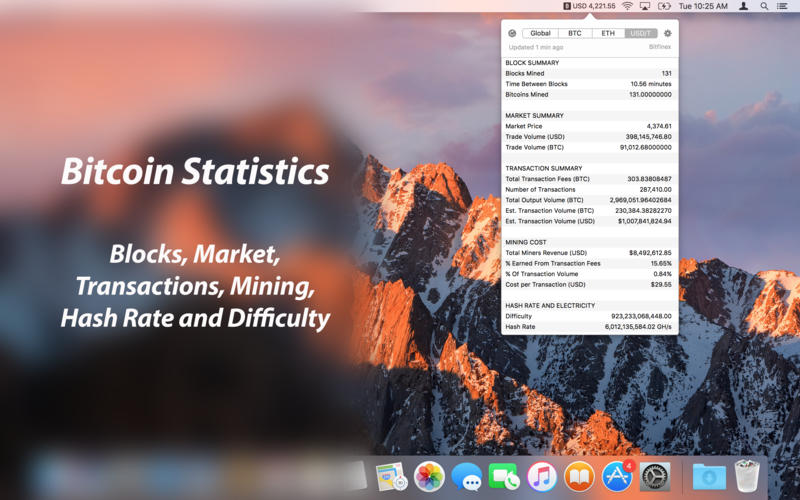Click the Tue 10:25 AM clock

pyautogui.click(x=701, y=6)
